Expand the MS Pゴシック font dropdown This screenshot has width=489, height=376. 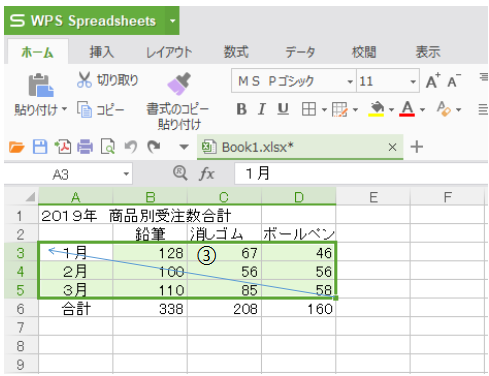tap(350, 82)
